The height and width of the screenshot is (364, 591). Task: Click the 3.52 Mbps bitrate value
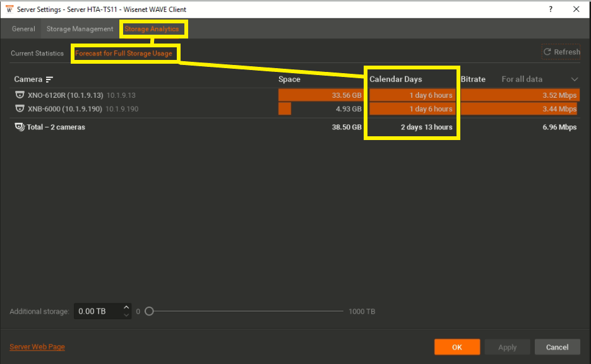(x=559, y=95)
